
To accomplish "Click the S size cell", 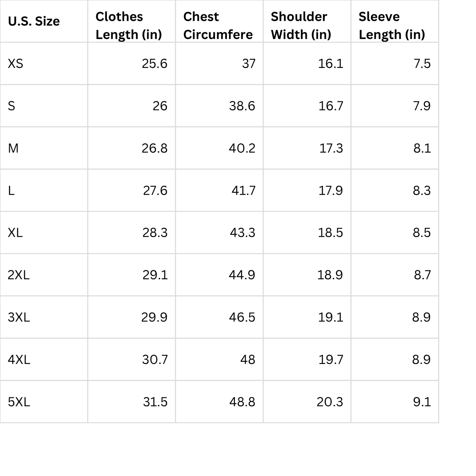I will tap(44, 106).
